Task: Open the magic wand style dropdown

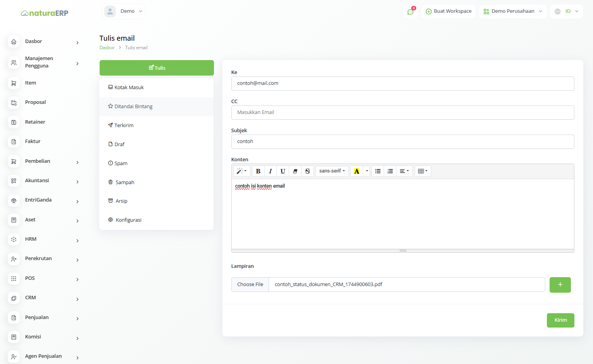Action: [241, 171]
